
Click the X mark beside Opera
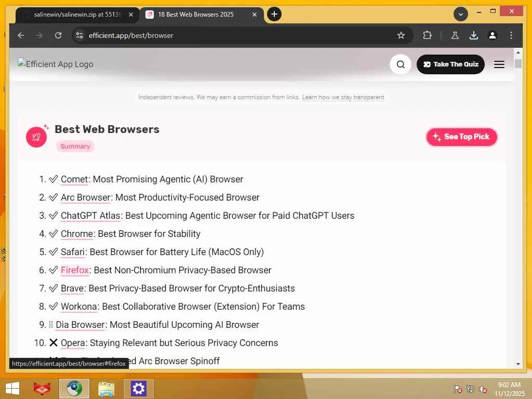[54, 343]
